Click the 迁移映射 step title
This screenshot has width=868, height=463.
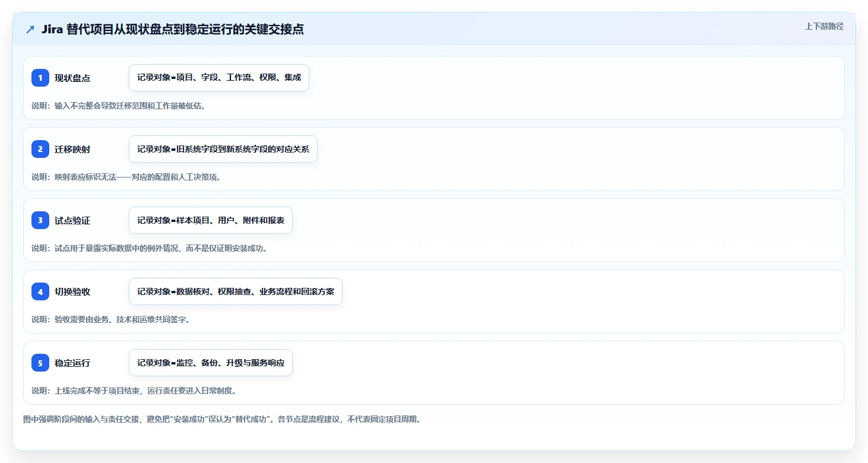coord(72,149)
